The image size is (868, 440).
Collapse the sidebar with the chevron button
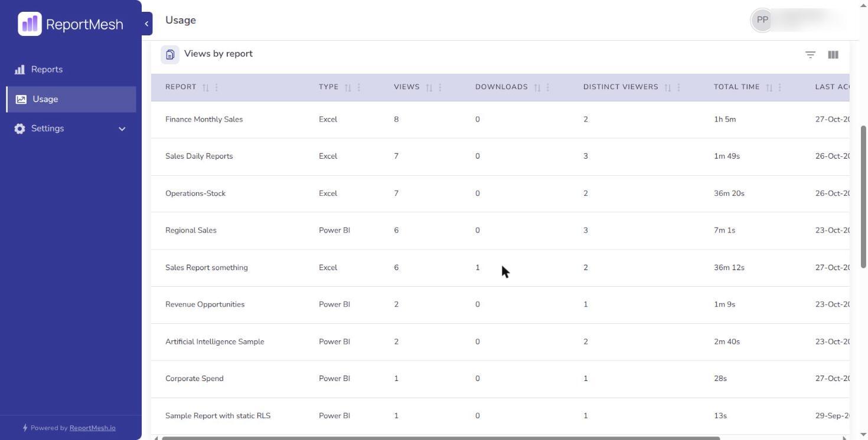pos(146,24)
